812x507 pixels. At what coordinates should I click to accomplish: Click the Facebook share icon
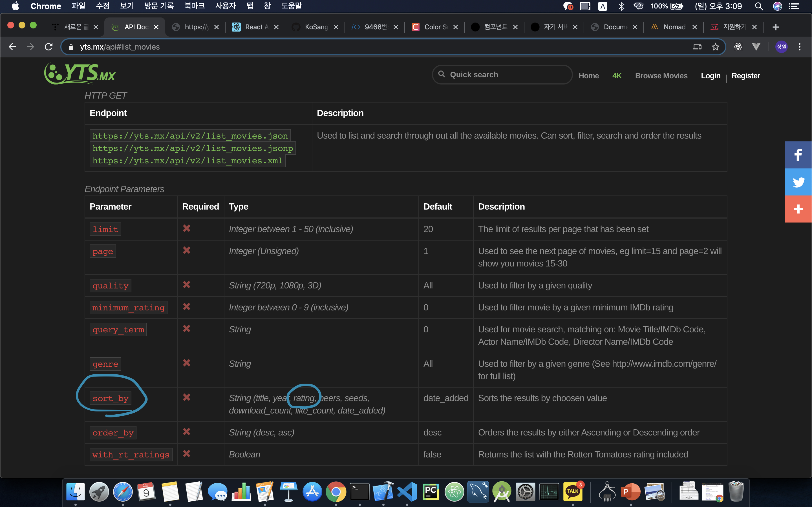tap(798, 155)
